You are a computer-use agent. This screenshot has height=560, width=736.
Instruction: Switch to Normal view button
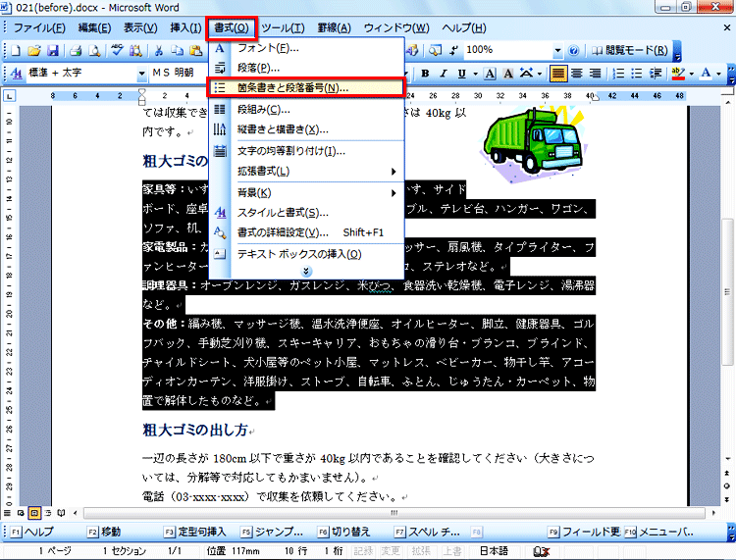click(x=7, y=513)
